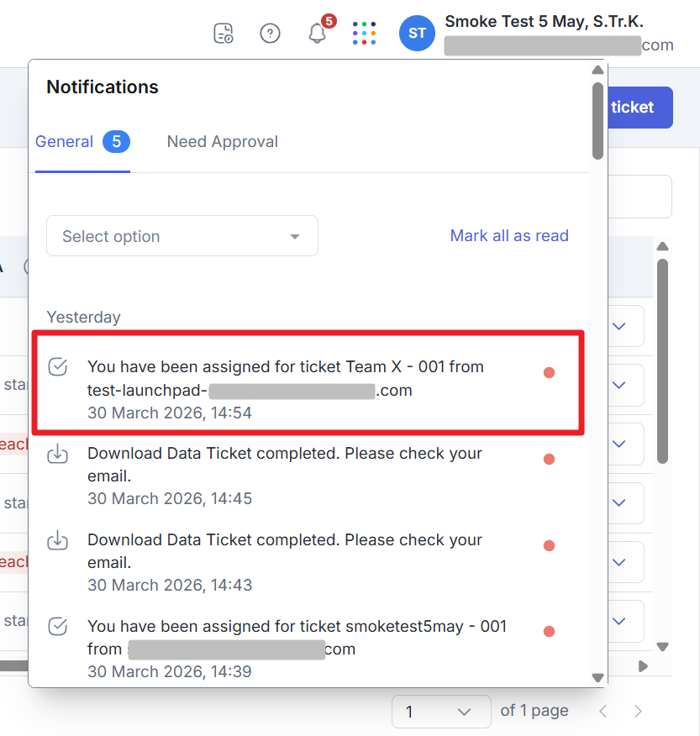Open the colorful apps grid launcher

click(364, 34)
